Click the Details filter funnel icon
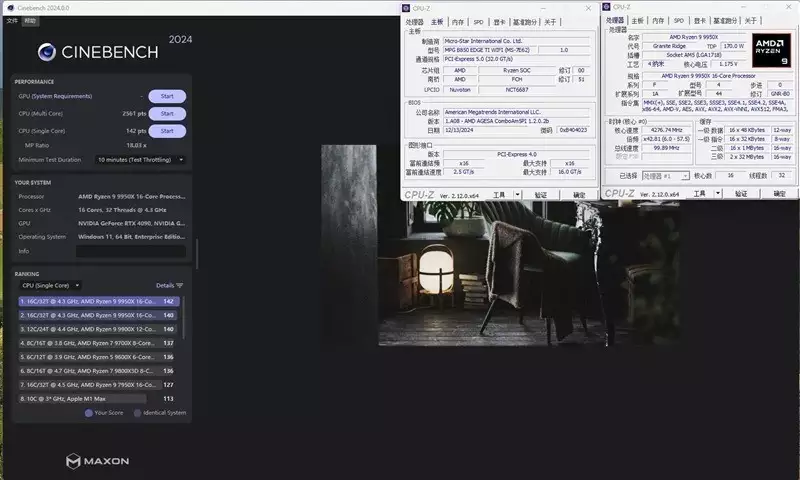 pos(179,286)
